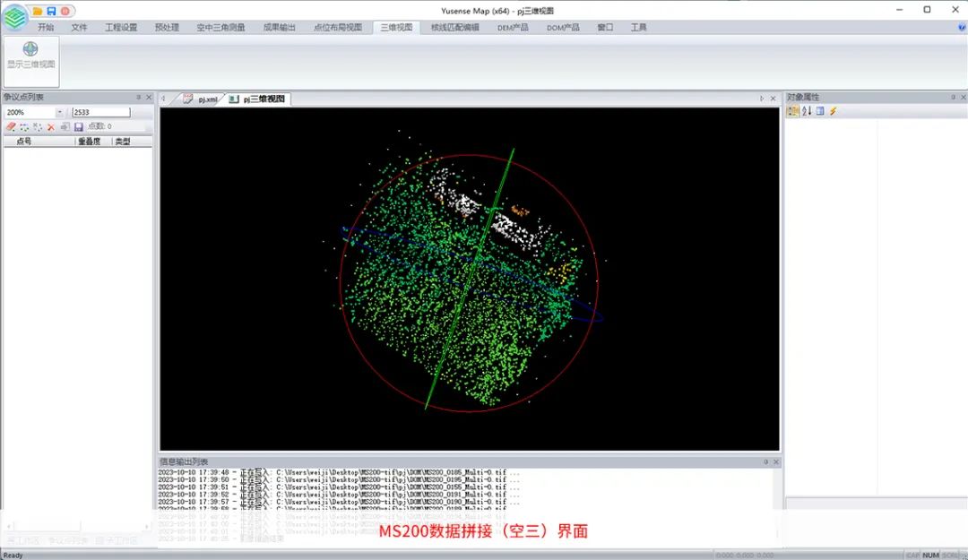Click the red X delete icon in points toolbar

pyautogui.click(x=51, y=127)
